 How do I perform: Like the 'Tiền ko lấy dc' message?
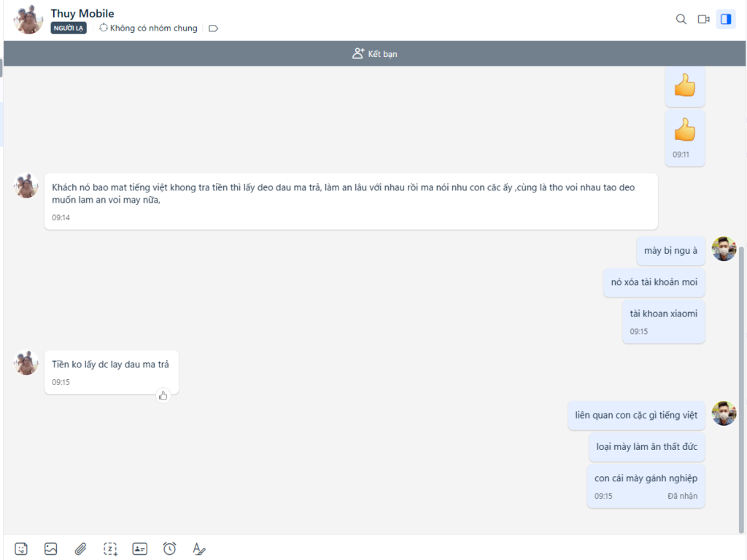[163, 395]
